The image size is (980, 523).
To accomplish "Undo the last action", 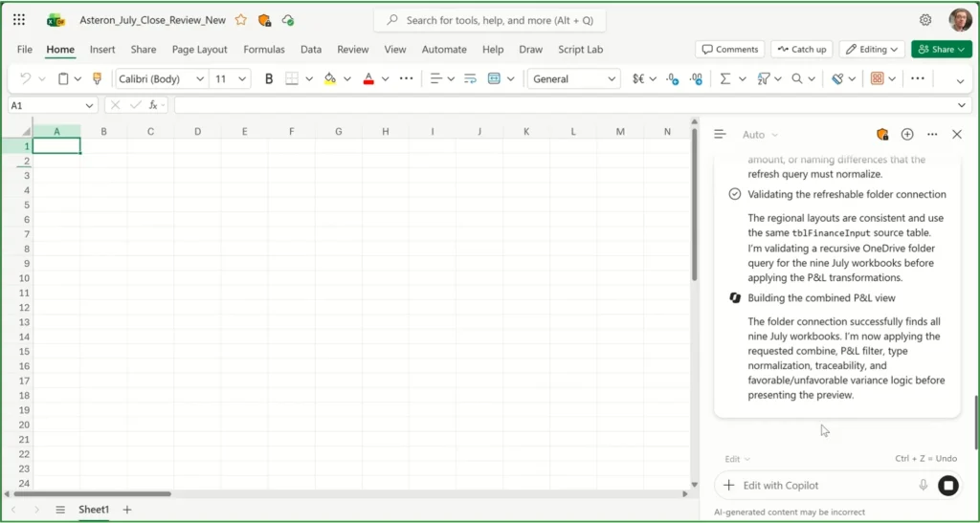I will click(26, 78).
